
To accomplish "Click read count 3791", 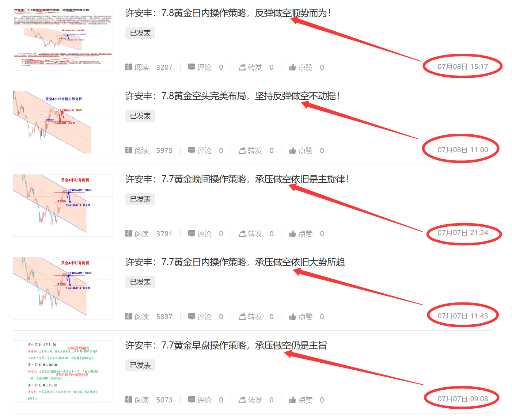I will 164,234.
